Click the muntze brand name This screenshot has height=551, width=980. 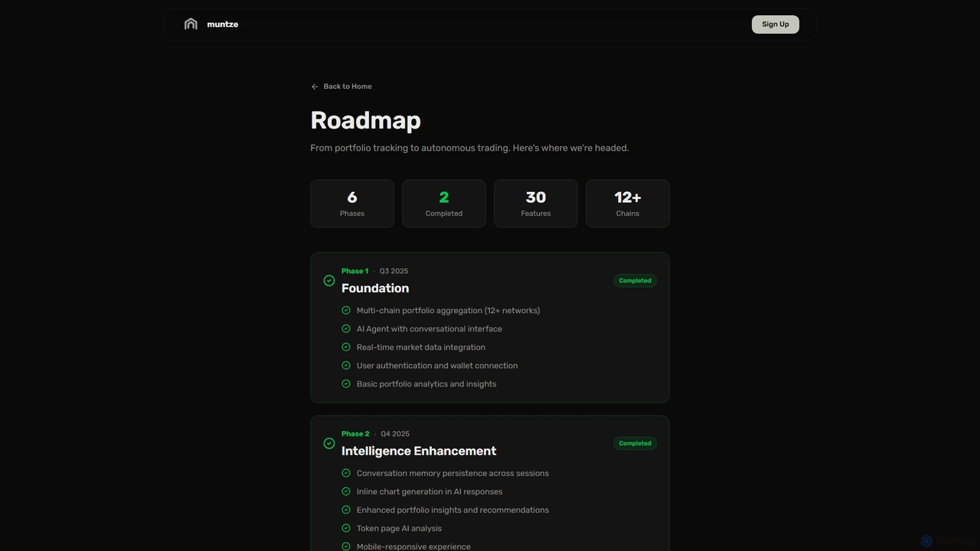point(223,24)
